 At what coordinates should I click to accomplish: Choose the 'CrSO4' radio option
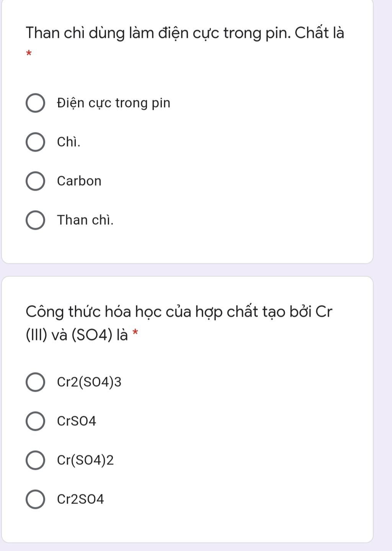pyautogui.click(x=35, y=421)
